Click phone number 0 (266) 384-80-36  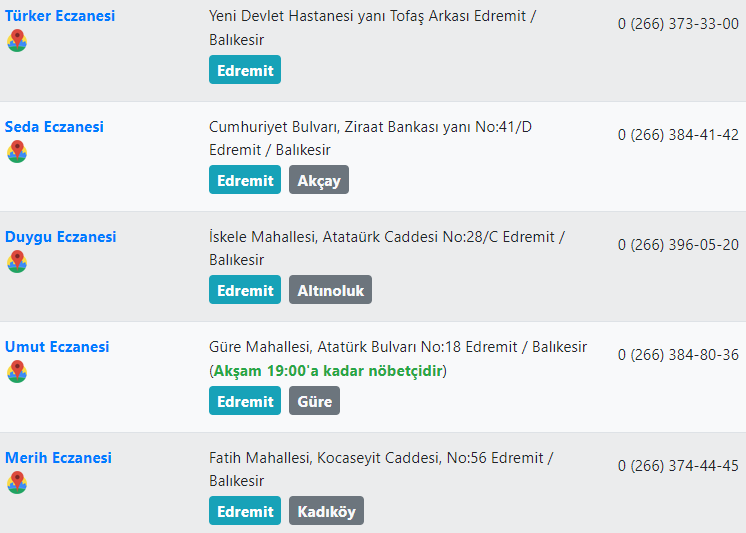[678, 355]
